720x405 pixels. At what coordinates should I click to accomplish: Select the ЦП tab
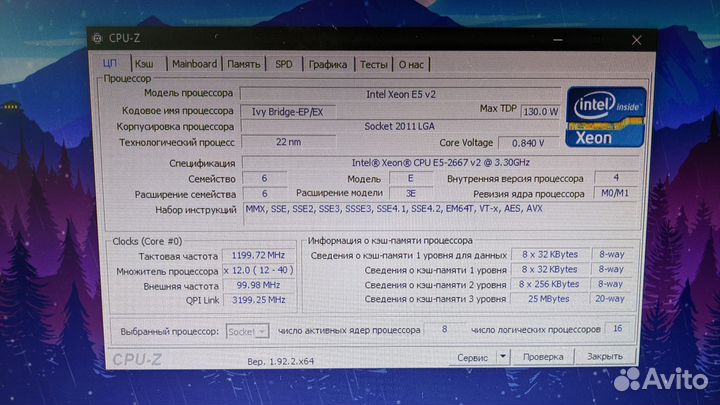111,64
